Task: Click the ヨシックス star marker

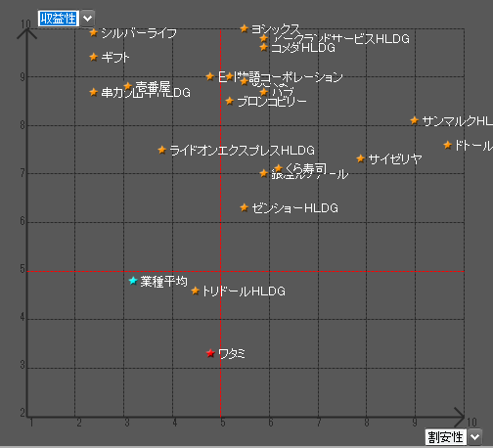Action: (245, 28)
